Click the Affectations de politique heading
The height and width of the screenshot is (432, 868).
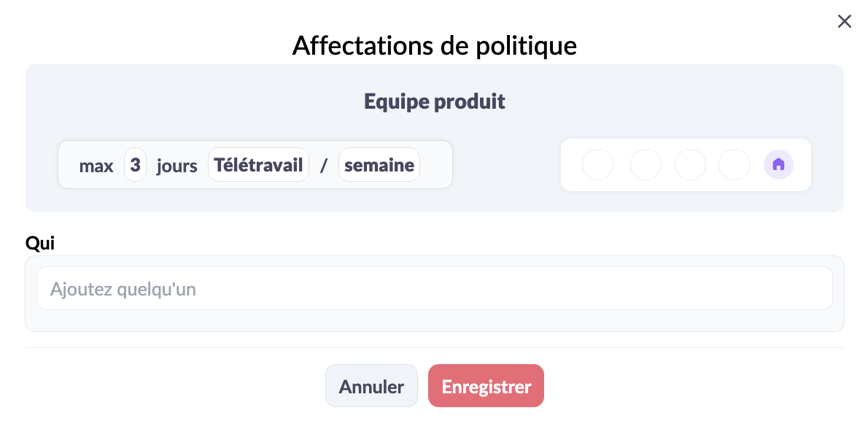(x=434, y=45)
